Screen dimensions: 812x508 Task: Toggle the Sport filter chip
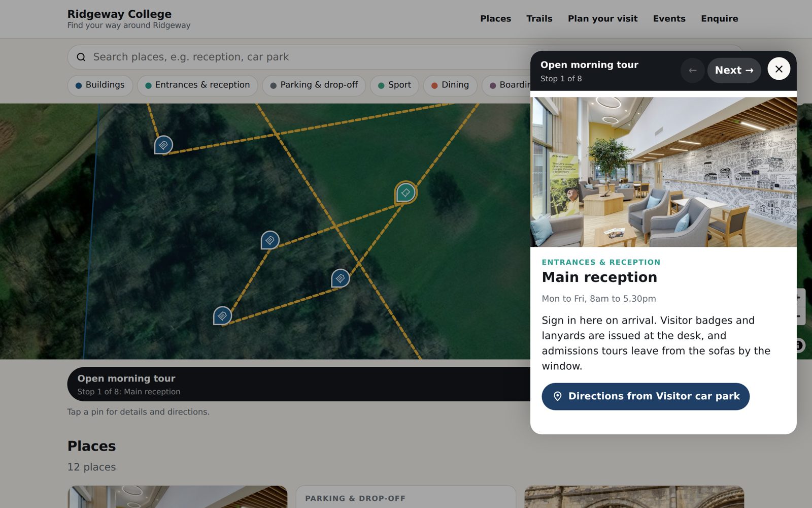click(394, 85)
